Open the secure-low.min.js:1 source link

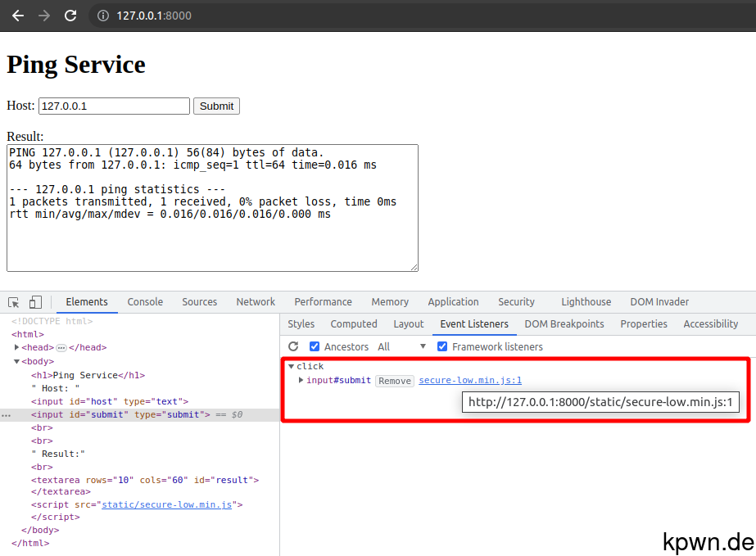point(469,380)
